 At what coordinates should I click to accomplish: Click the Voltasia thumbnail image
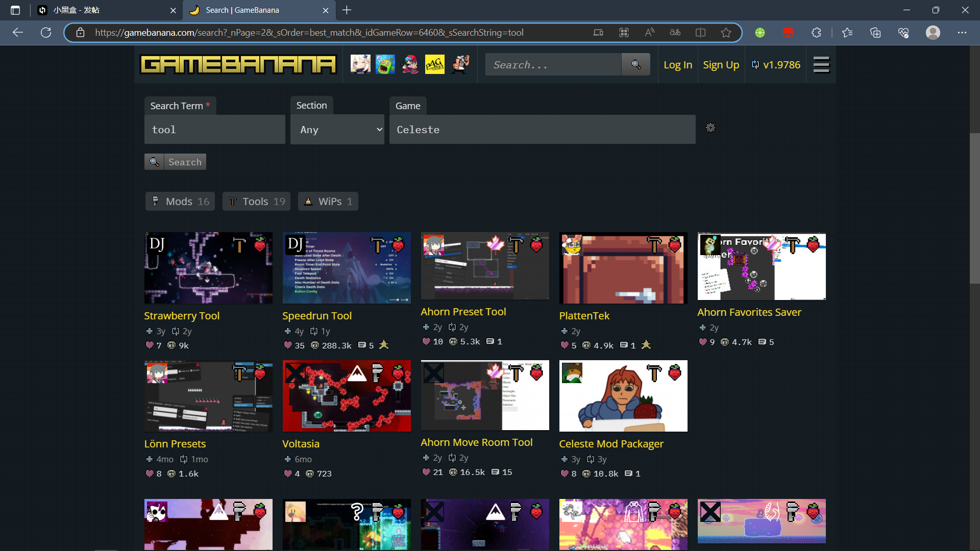click(x=347, y=396)
